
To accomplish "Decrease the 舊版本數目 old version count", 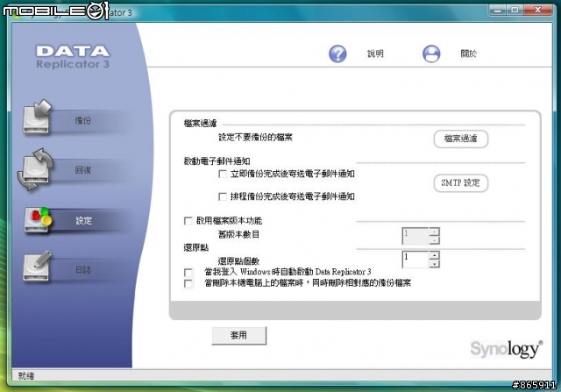I will 435,240.
